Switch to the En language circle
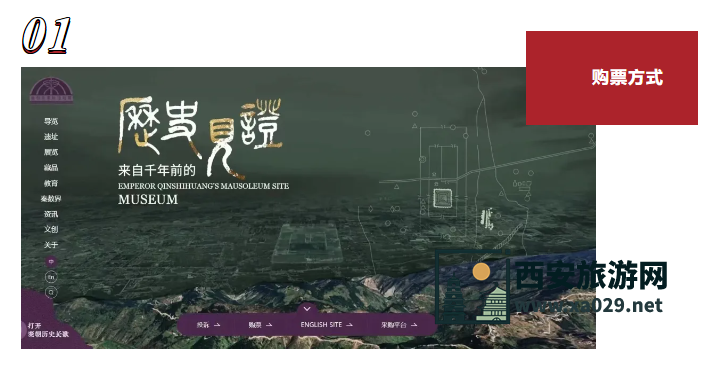The width and height of the screenshot is (708, 367). pyautogui.click(x=51, y=277)
